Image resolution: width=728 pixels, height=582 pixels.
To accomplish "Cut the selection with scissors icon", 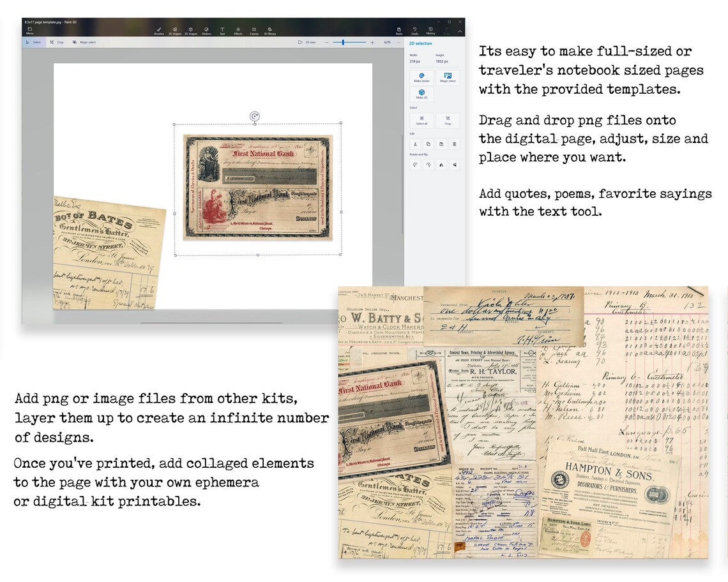I will tap(415, 144).
